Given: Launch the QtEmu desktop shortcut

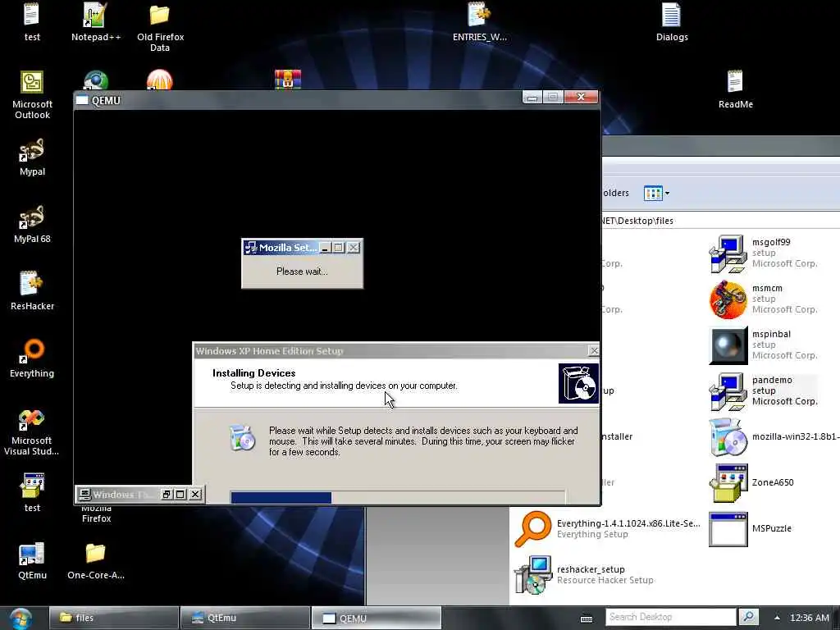Looking at the screenshot, I should click(x=32, y=561).
